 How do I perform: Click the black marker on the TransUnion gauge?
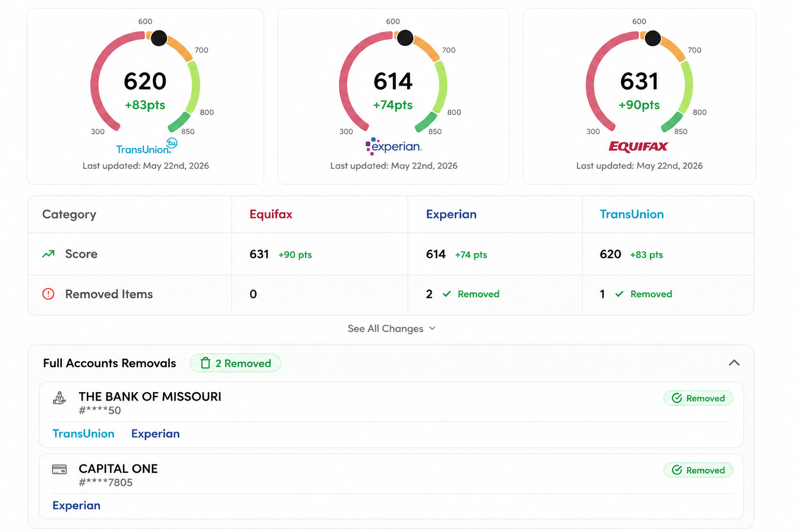(x=159, y=38)
